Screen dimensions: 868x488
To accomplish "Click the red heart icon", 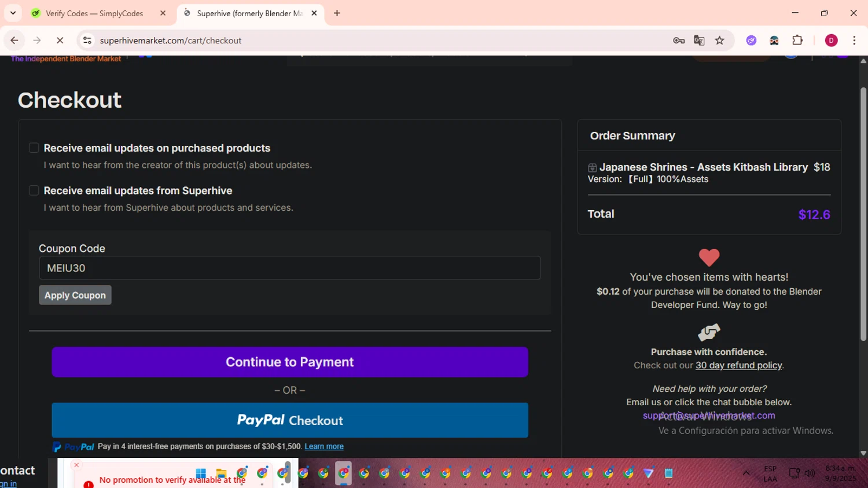I will point(709,257).
